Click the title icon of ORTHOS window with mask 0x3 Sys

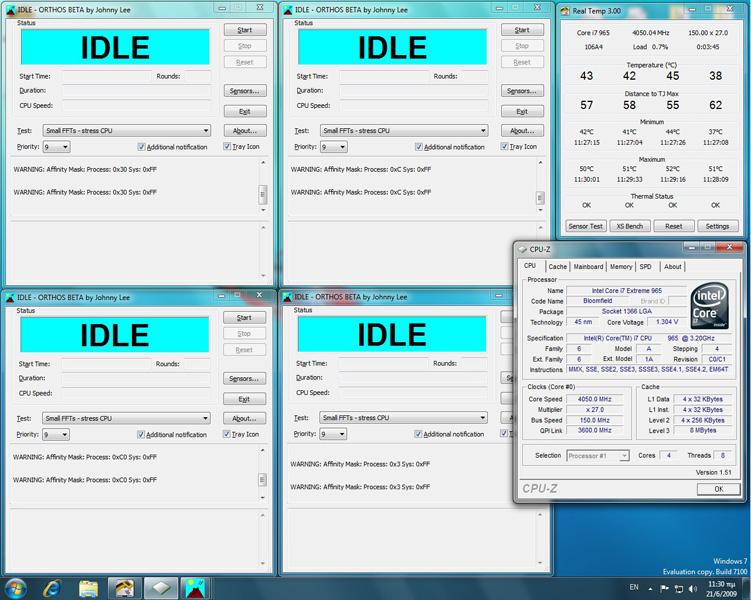coord(287,297)
